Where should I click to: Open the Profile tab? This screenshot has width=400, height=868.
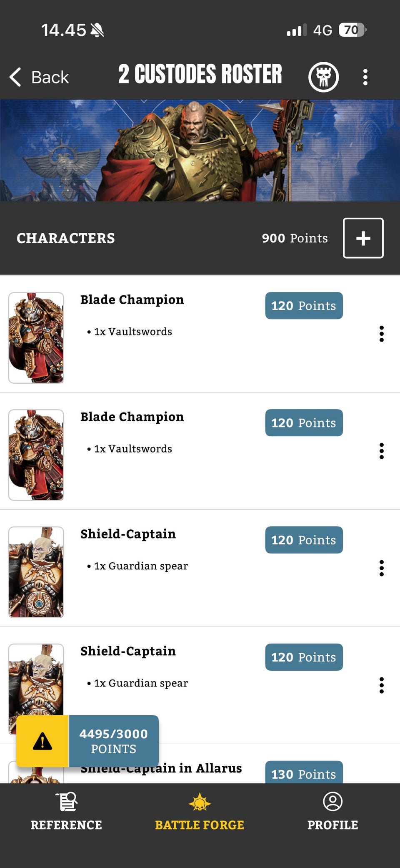(x=332, y=812)
